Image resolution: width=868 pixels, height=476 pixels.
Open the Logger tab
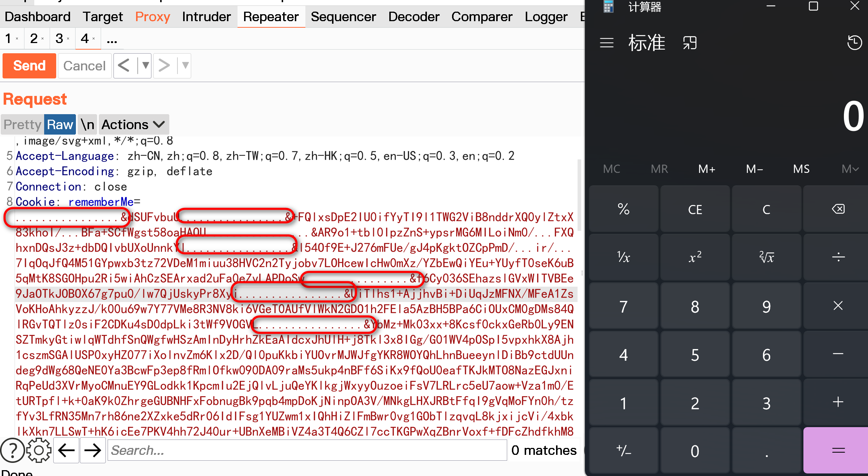(546, 17)
